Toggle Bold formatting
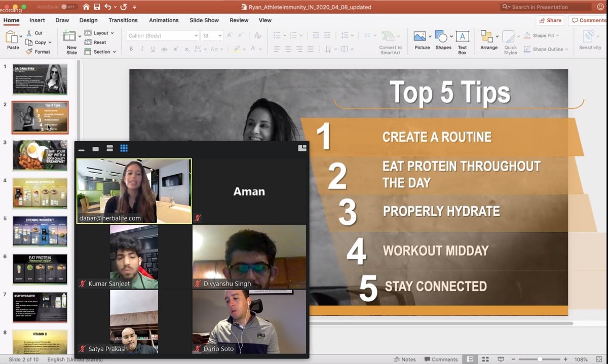 131,49
